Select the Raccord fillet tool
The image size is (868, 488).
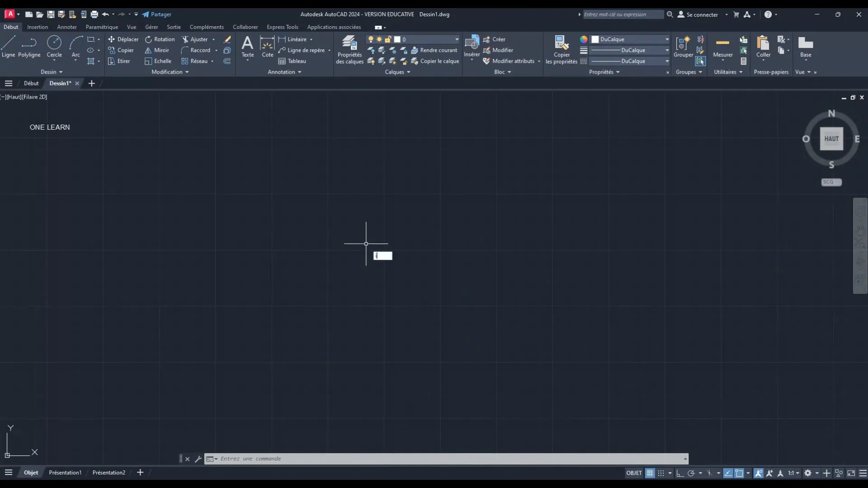click(196, 50)
